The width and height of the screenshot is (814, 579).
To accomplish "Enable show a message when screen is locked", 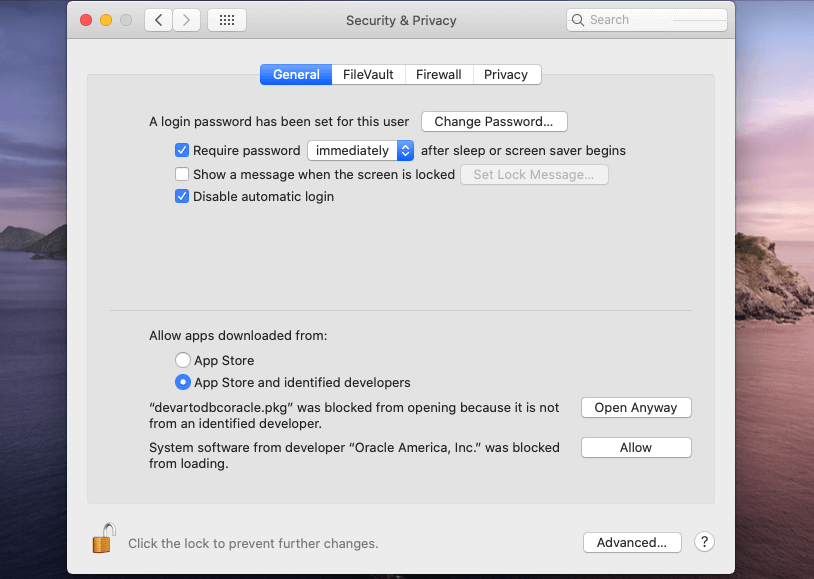I will pyautogui.click(x=182, y=173).
